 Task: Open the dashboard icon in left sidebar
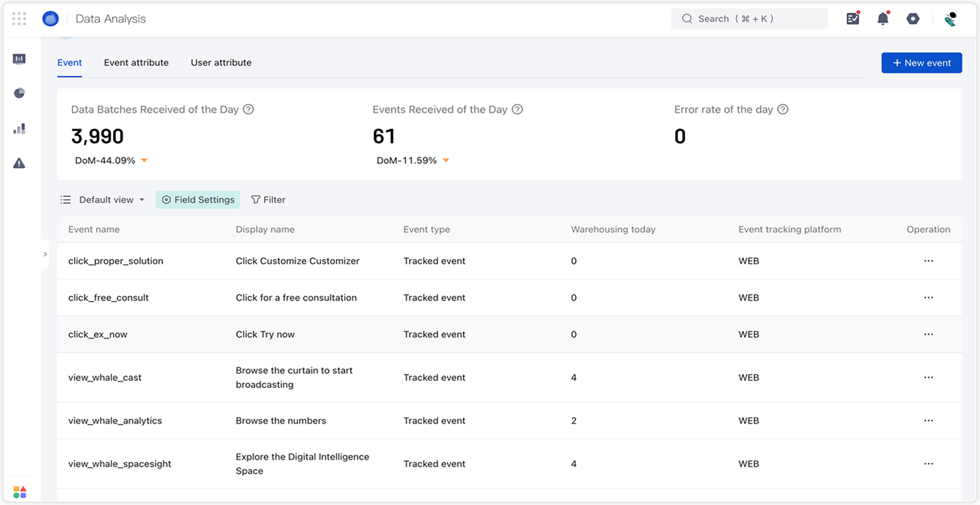coord(19,59)
